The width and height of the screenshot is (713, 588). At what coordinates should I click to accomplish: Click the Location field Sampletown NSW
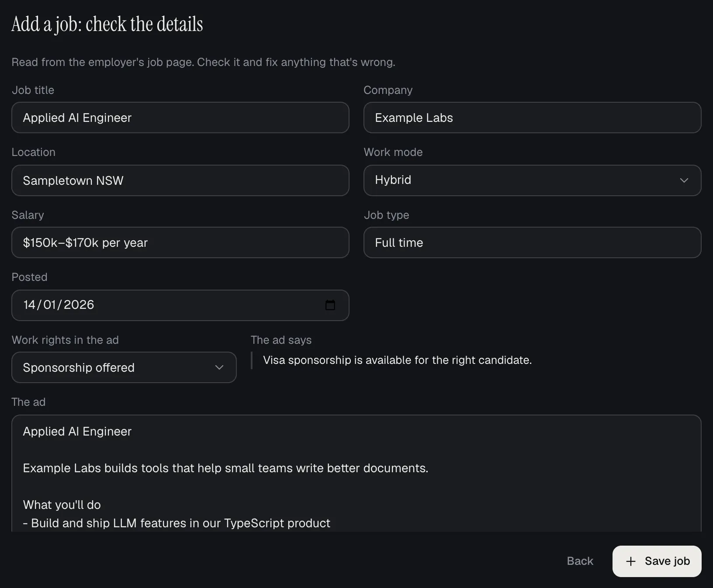[180, 180]
